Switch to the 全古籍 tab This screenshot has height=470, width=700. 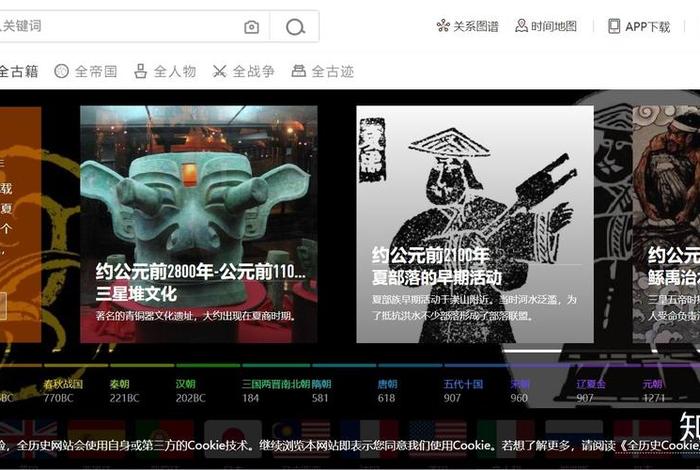coord(19,71)
